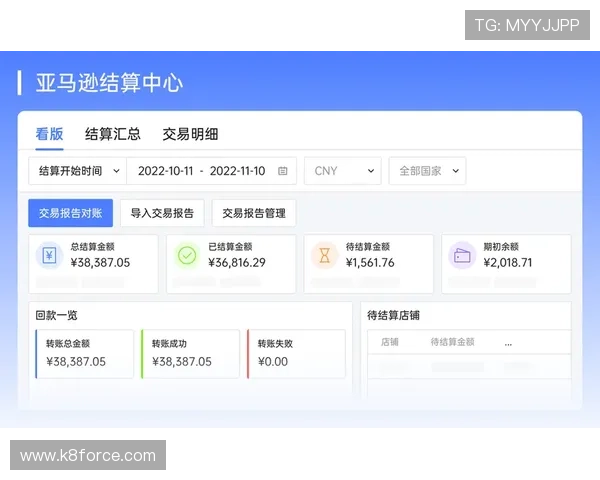Image resolution: width=600 pixels, height=480 pixels.
Task: Click the 导入交易报告 button
Action: coord(162,213)
